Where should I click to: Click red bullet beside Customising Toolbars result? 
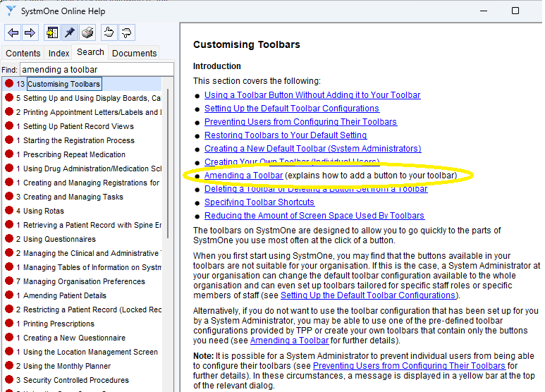(9, 83)
